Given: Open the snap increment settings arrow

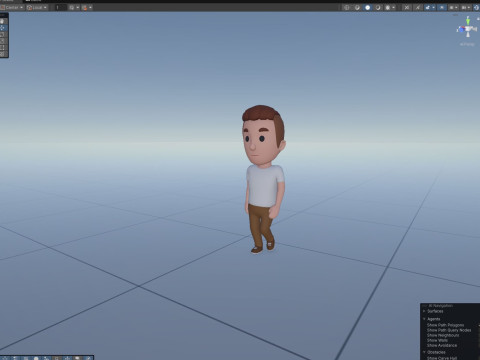Looking at the screenshot, I should [x=90, y=7].
